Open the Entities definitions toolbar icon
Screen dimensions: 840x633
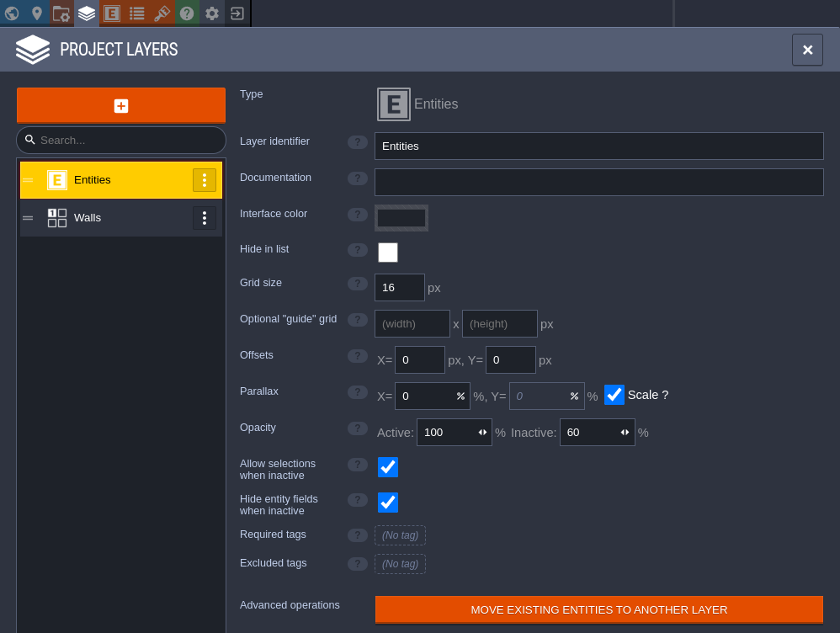pyautogui.click(x=112, y=13)
